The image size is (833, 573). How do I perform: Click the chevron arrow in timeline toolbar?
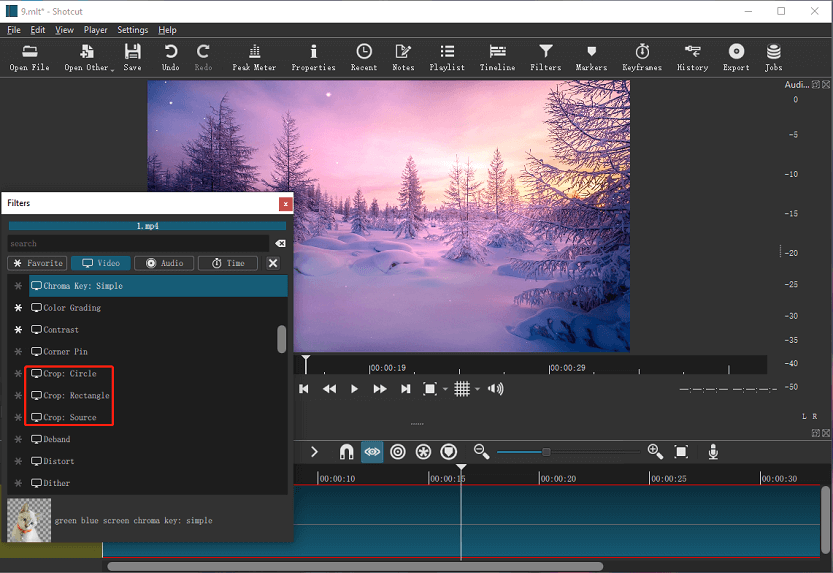coord(314,452)
